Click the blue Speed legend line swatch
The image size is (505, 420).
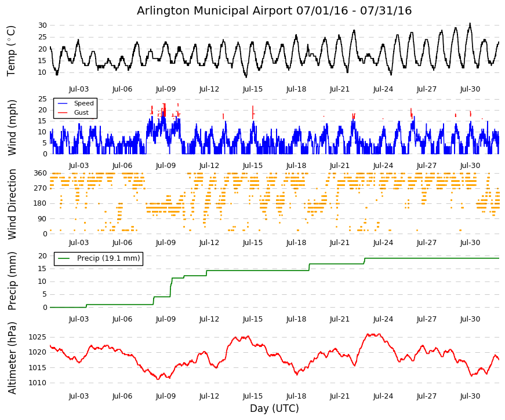point(62,104)
